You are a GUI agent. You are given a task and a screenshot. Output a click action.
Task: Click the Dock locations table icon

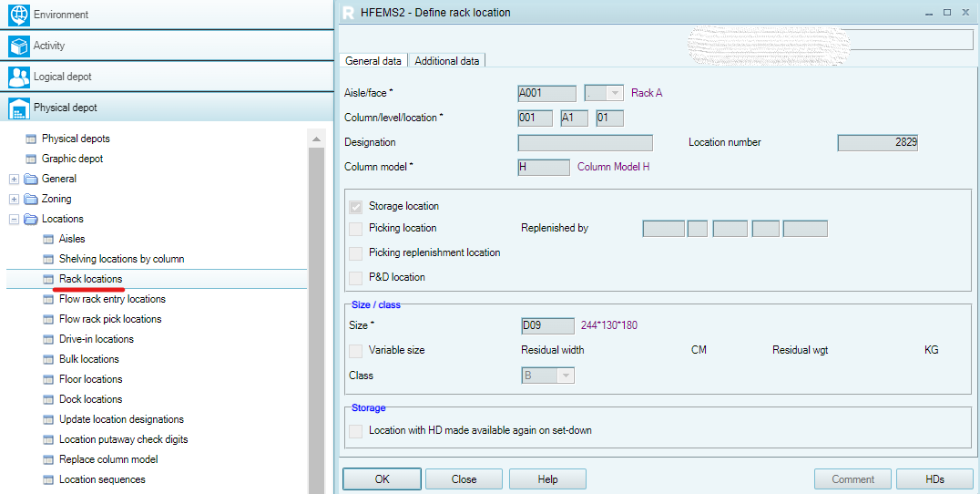click(48, 399)
